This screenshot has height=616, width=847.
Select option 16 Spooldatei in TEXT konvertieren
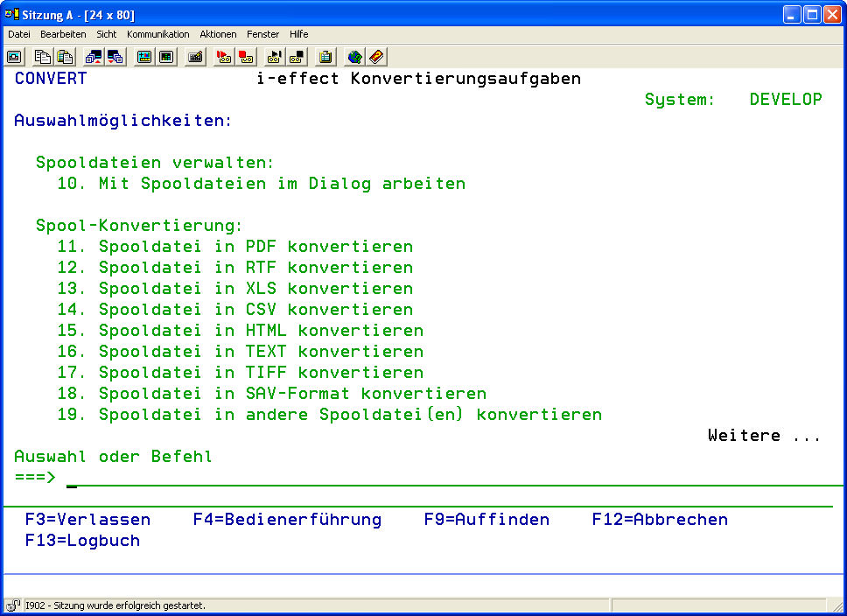pyautogui.click(x=241, y=352)
